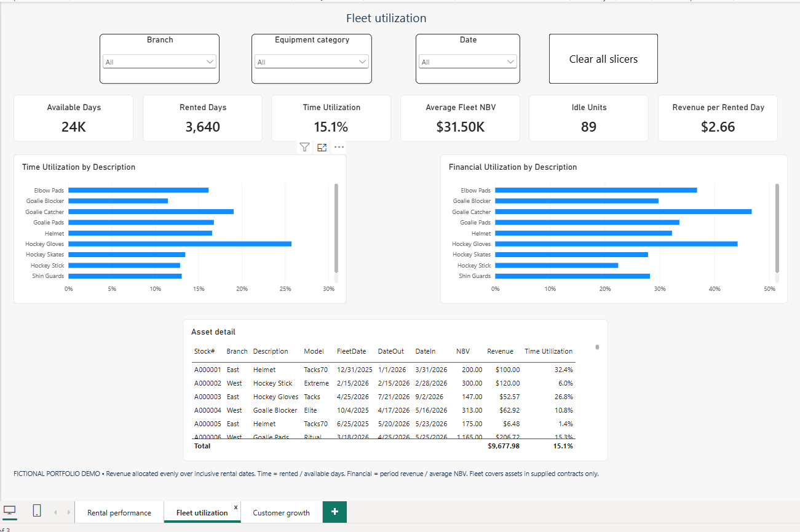This screenshot has width=800, height=532.
Task: Click 32.4% time utilization cell
Action: [563, 370]
